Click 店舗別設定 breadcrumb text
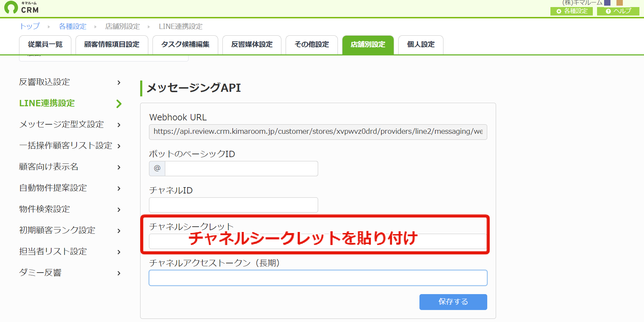Viewport: 644px width, 322px height. click(x=123, y=26)
